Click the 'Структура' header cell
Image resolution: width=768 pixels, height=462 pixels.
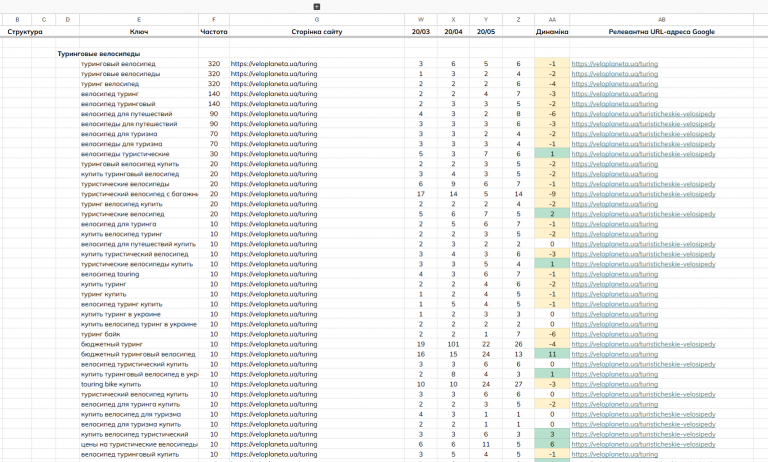coord(25,32)
